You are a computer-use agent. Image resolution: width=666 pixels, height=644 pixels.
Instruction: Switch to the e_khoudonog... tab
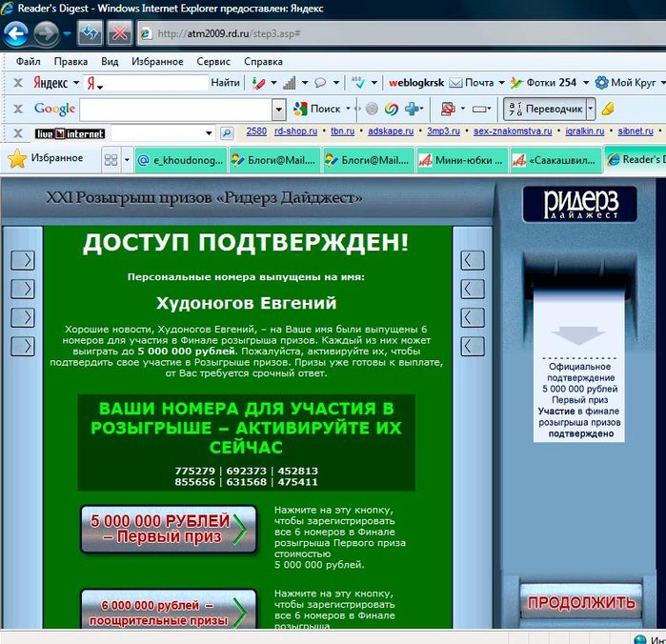(180, 160)
